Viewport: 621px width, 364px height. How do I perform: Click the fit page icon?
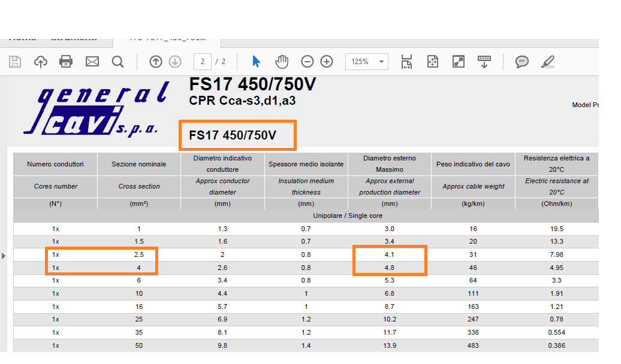click(433, 62)
